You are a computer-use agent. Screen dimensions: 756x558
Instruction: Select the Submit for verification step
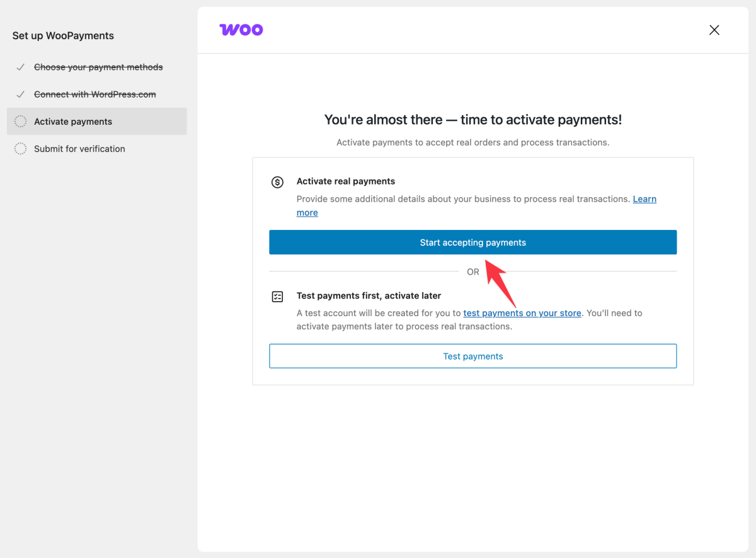point(79,149)
